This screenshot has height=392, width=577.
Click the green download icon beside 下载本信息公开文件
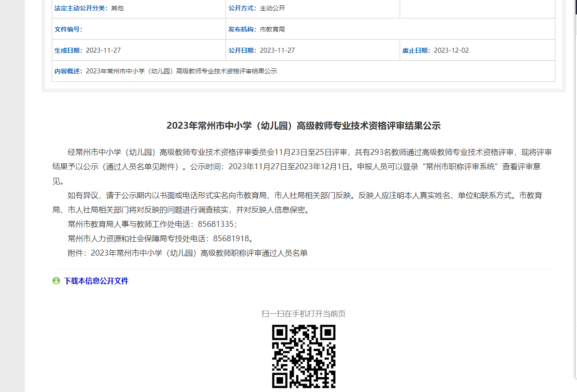point(56,281)
